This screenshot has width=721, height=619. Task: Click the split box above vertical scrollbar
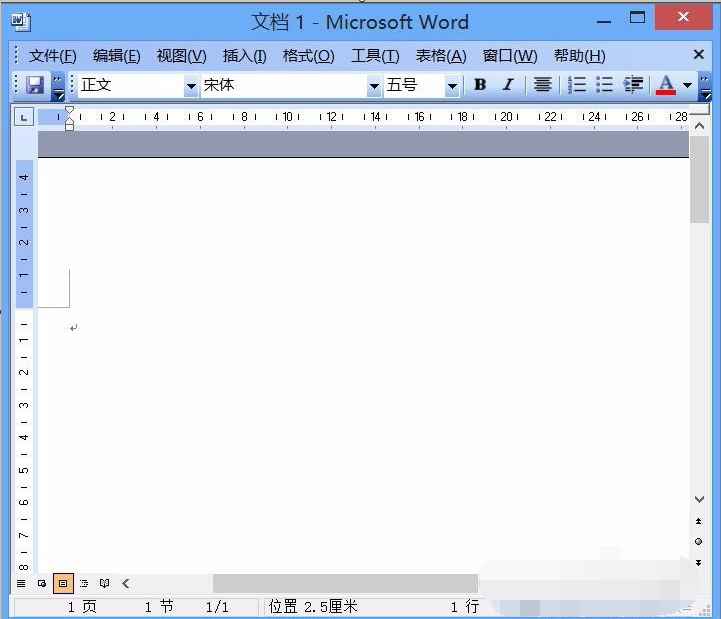pos(699,110)
